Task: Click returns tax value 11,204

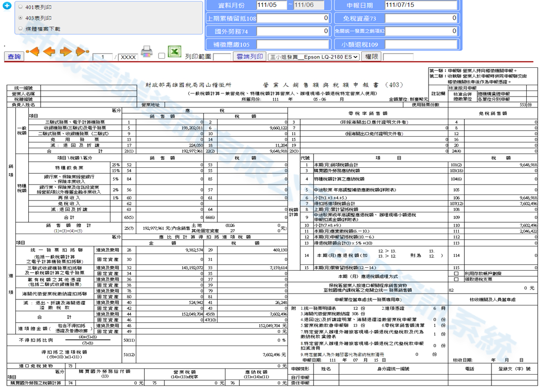Action: [281, 145]
